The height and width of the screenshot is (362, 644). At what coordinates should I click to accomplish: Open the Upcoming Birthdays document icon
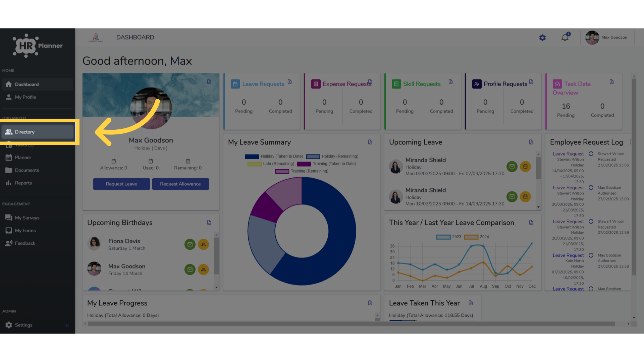pyautogui.click(x=209, y=223)
